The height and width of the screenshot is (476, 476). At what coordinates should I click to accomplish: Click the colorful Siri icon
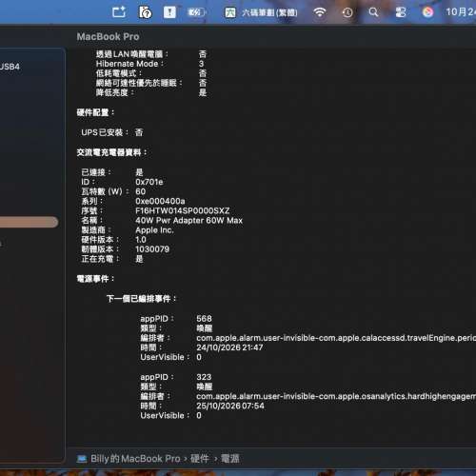(x=427, y=12)
